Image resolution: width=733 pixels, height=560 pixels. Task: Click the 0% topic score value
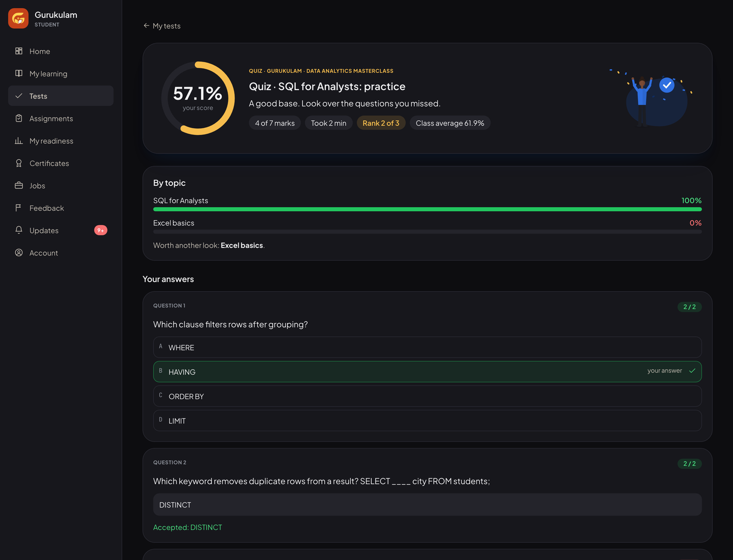pyautogui.click(x=695, y=223)
